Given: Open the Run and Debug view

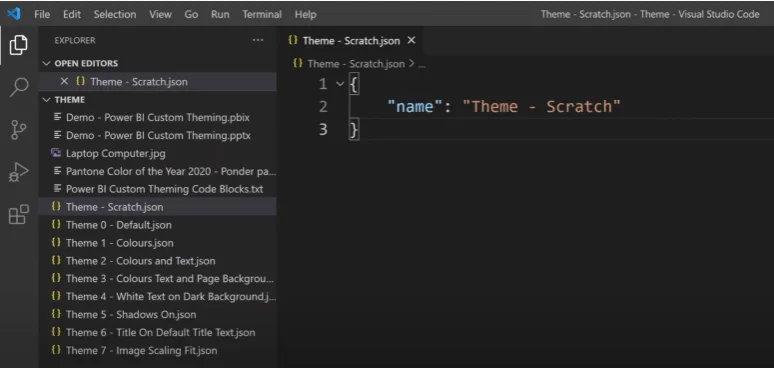Looking at the screenshot, I should [19, 173].
